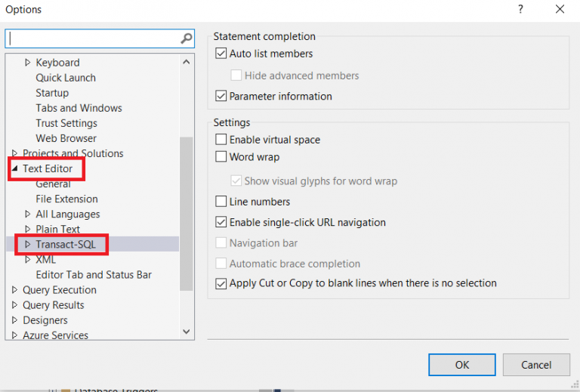This screenshot has width=580, height=392.
Task: Select Quick Launch in the tree
Action: click(66, 78)
